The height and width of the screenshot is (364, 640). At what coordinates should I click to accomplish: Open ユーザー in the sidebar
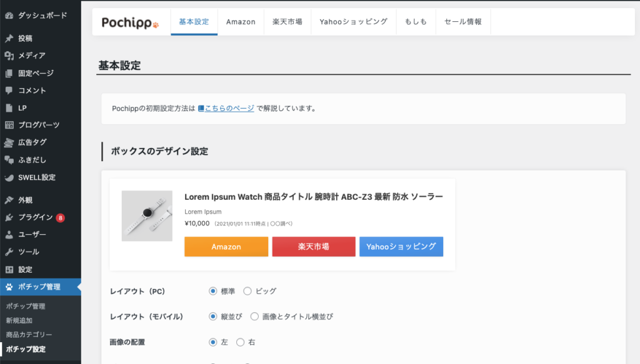click(32, 235)
